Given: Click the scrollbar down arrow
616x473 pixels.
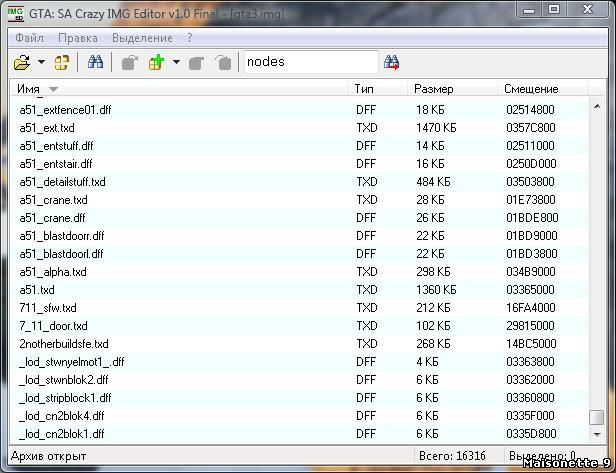Looking at the screenshot, I should [597, 434].
